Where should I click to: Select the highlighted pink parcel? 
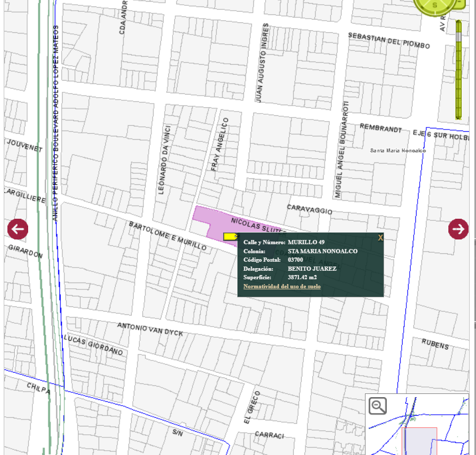(x=217, y=222)
